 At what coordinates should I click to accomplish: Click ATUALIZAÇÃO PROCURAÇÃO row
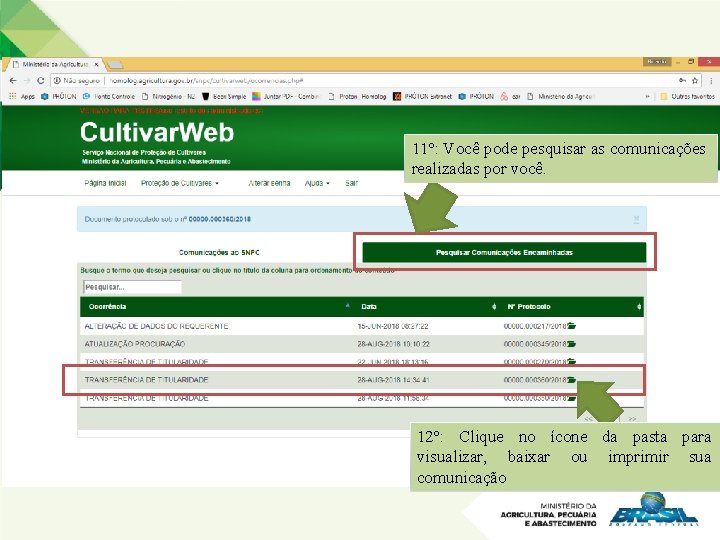coord(362,344)
